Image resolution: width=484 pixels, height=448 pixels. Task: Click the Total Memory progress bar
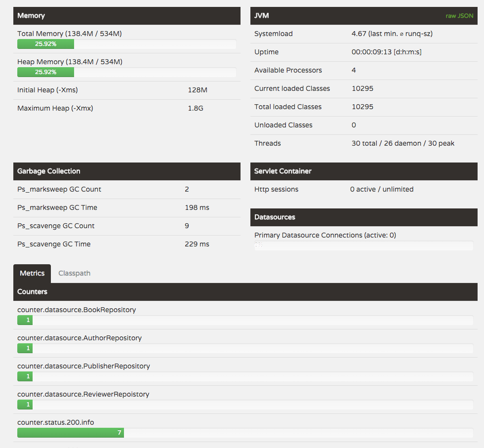pyautogui.click(x=126, y=44)
